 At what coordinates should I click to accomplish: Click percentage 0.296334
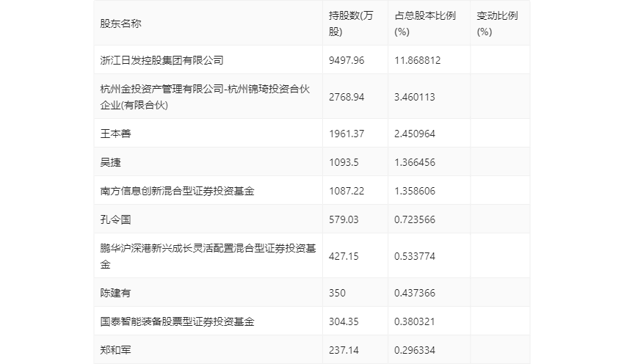point(414,350)
